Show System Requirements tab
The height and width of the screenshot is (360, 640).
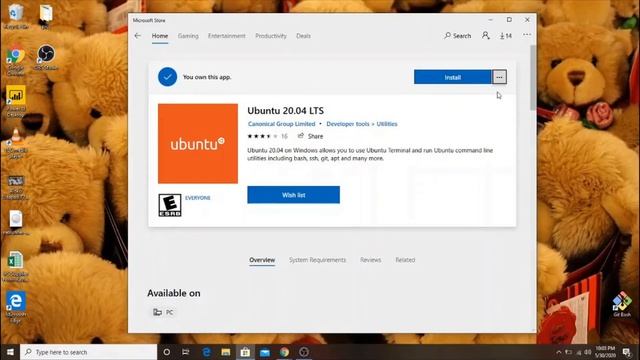point(318,260)
